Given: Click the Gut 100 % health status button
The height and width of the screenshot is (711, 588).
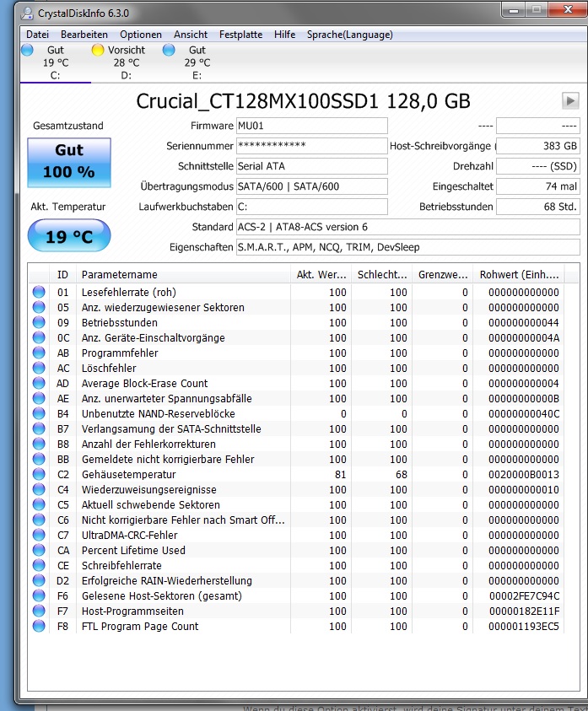Looking at the screenshot, I should 69,162.
